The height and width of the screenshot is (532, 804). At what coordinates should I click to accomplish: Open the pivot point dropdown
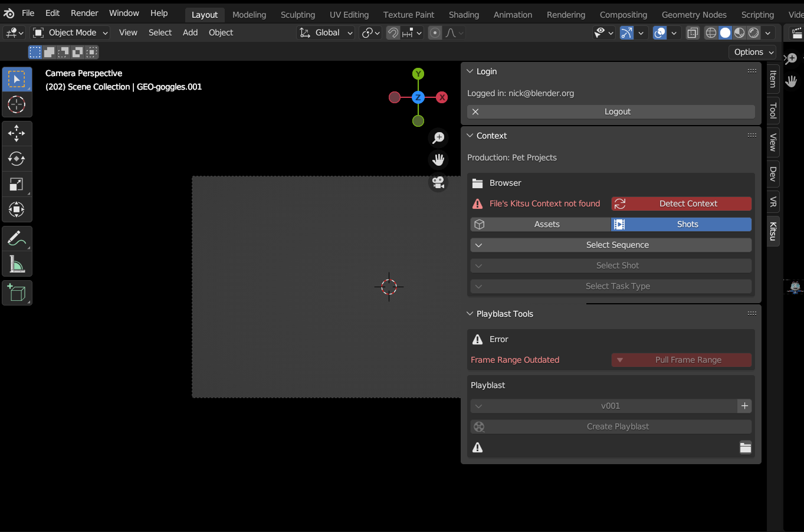[371, 33]
